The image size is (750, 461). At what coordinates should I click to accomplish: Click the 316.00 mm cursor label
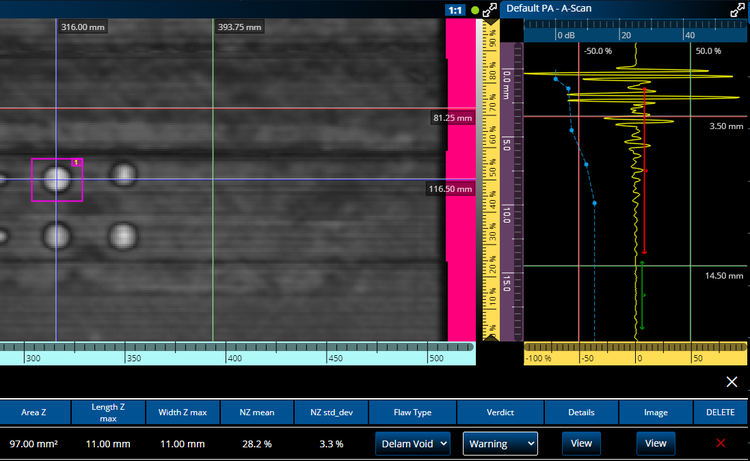click(83, 27)
